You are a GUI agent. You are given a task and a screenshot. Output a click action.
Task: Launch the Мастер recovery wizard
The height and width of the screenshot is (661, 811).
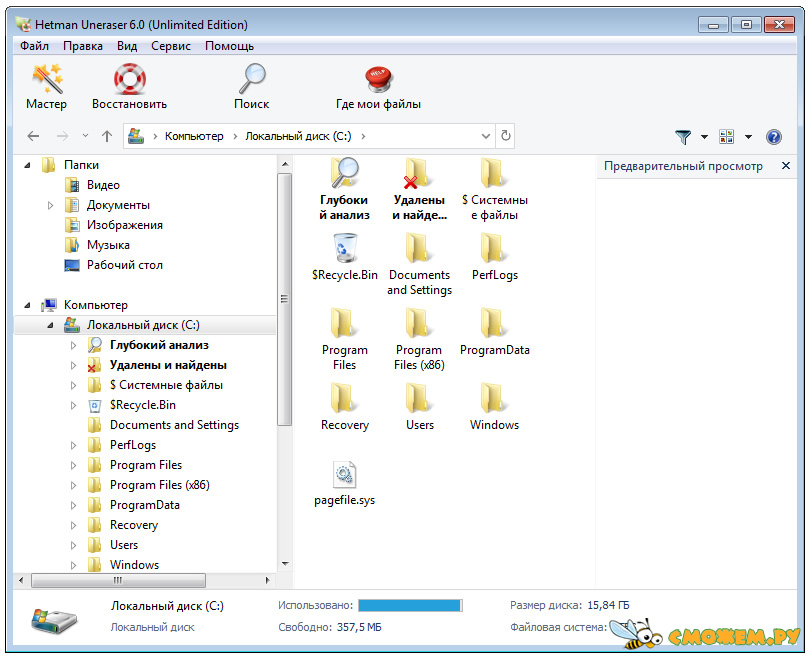coord(47,86)
